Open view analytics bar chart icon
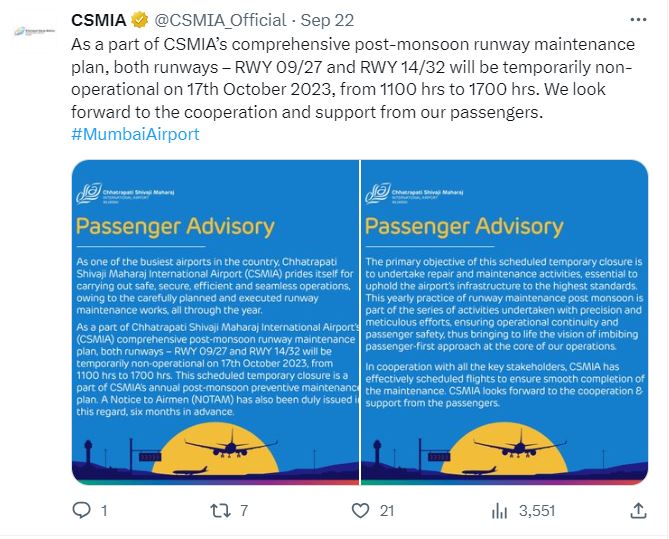This screenshot has width=669, height=539. (498, 511)
